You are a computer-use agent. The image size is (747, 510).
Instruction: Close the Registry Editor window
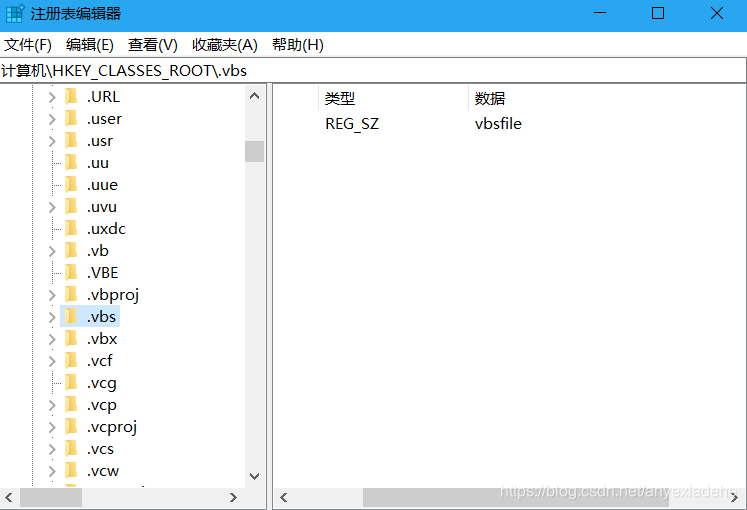717,13
